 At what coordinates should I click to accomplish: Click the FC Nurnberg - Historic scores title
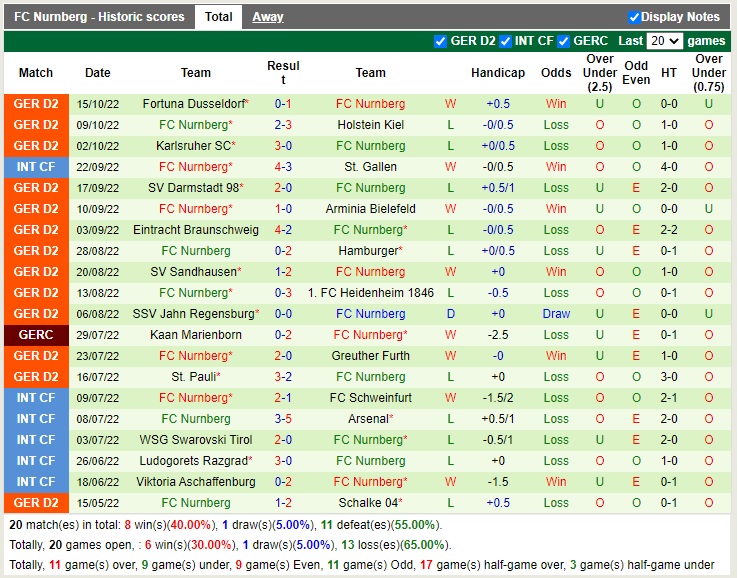point(99,17)
